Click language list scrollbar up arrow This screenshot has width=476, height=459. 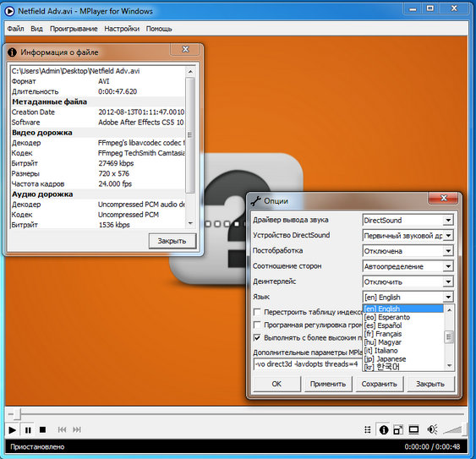pyautogui.click(x=449, y=310)
